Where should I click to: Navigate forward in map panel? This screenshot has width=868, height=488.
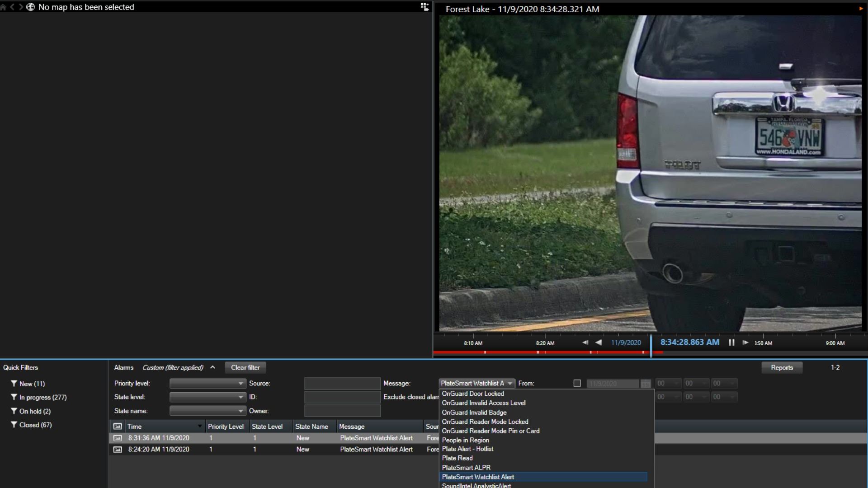20,7
